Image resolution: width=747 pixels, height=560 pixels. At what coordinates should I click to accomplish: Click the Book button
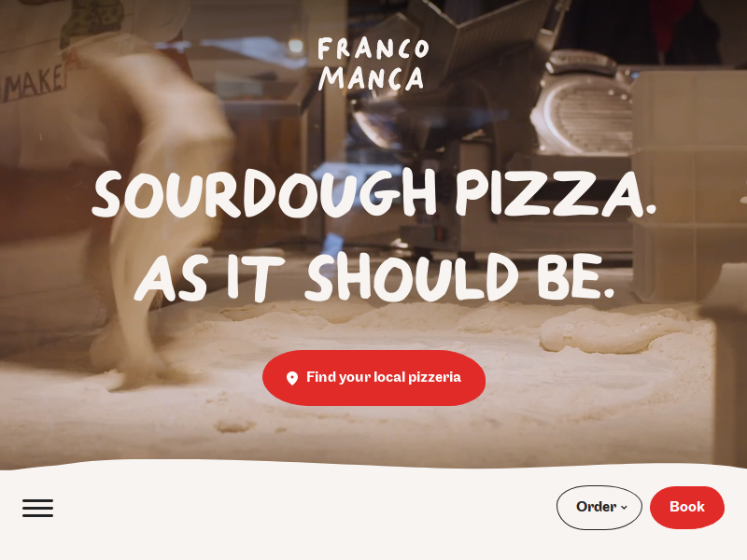687,507
